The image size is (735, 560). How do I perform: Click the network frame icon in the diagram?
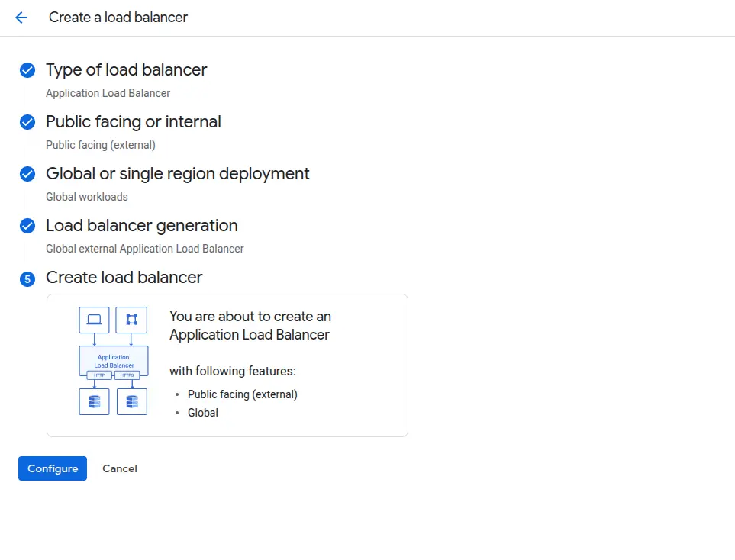pos(131,320)
